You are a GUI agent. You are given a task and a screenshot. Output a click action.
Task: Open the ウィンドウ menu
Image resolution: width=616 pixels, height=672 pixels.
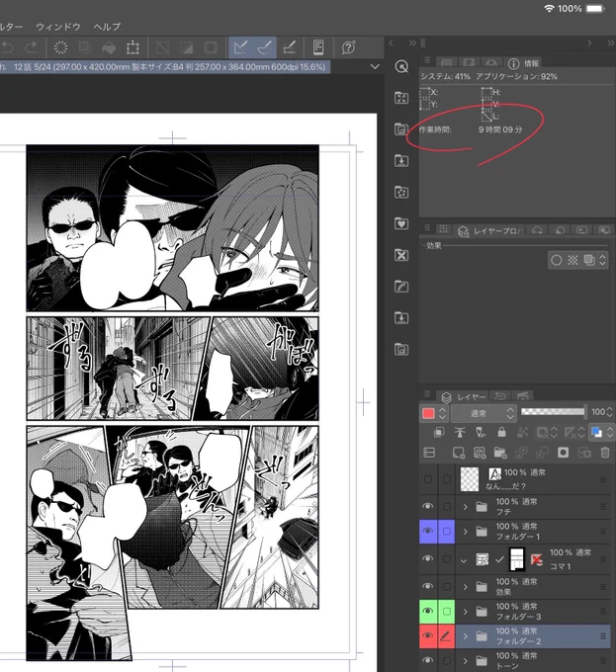point(58,27)
